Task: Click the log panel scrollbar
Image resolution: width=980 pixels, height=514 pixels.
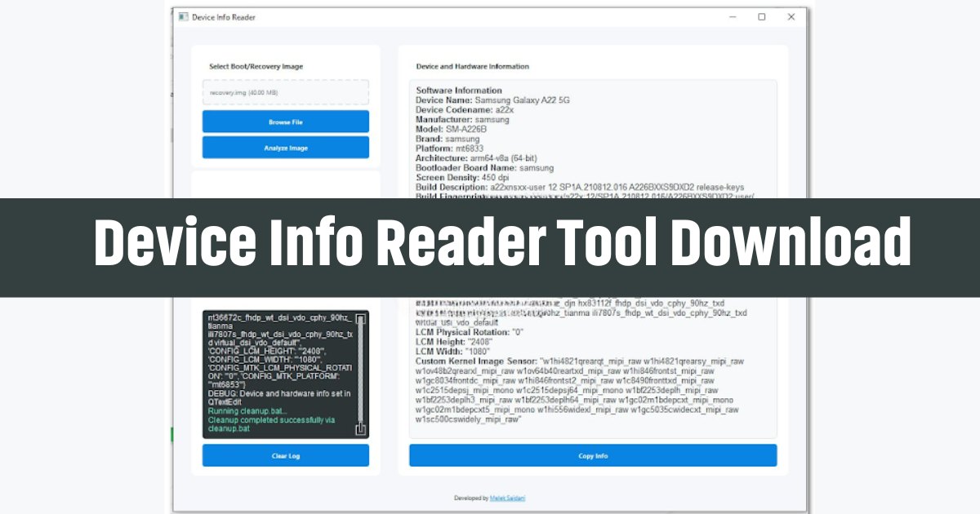Action: click(x=360, y=375)
